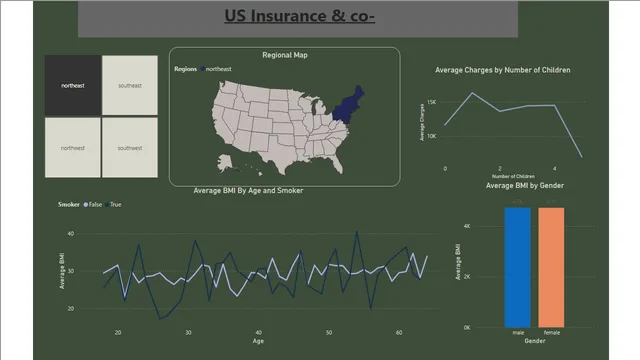This screenshot has width=640, height=360.
Task: Click Alaska on the regional map
Action: click(225, 162)
